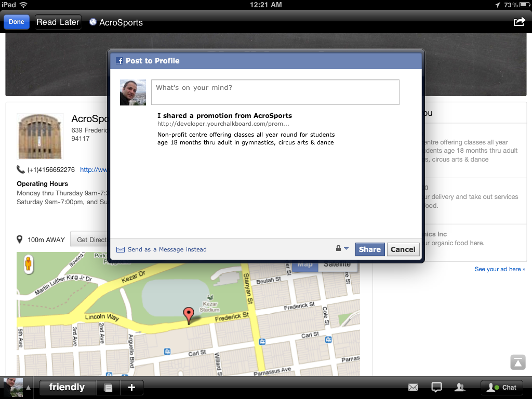The image size is (532, 399).
Task: Click the Get Directions button
Action: coord(89,240)
